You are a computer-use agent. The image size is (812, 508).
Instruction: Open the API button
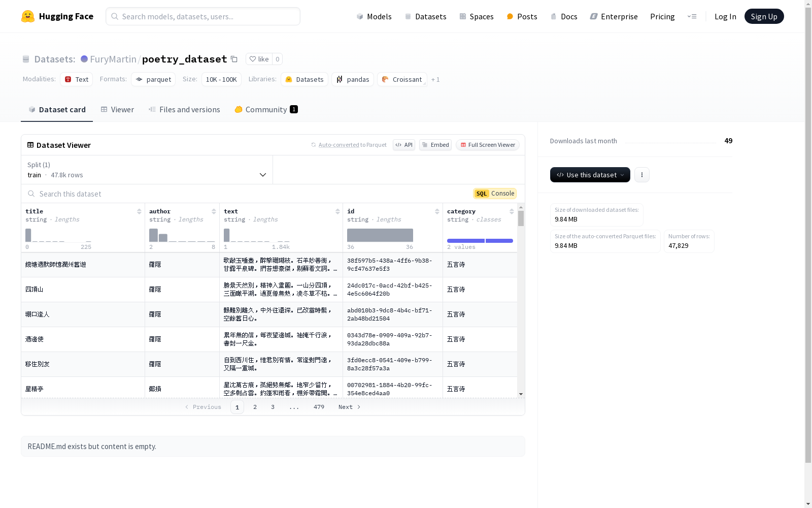(404, 145)
